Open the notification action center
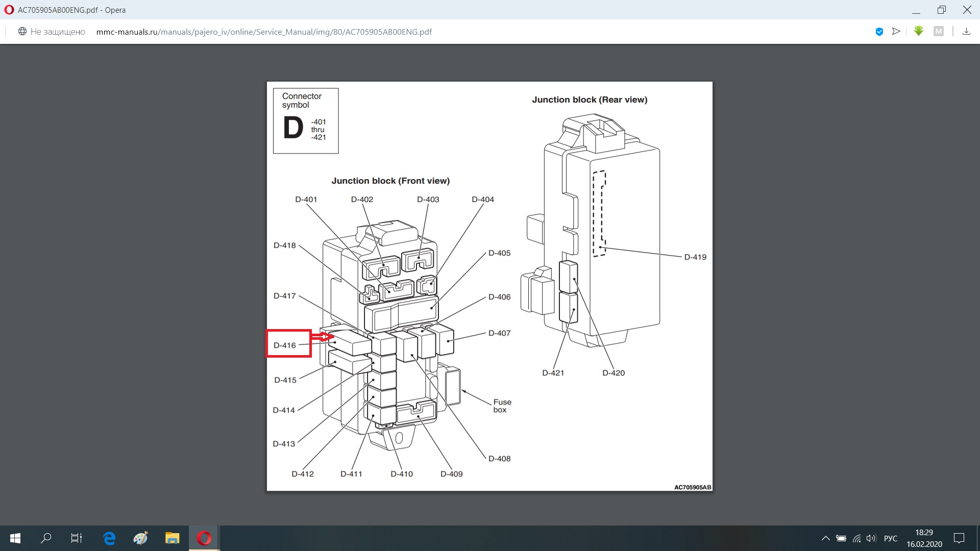This screenshot has width=980, height=551. coord(959,538)
